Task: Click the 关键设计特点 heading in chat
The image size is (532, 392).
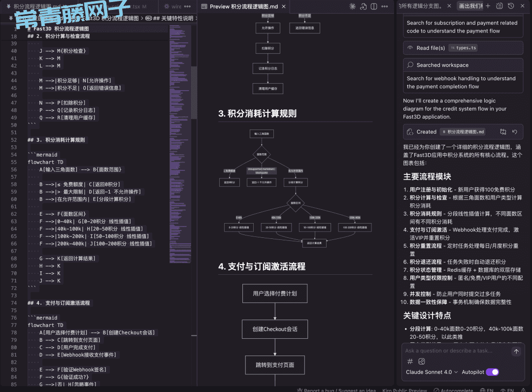Action: point(427,315)
